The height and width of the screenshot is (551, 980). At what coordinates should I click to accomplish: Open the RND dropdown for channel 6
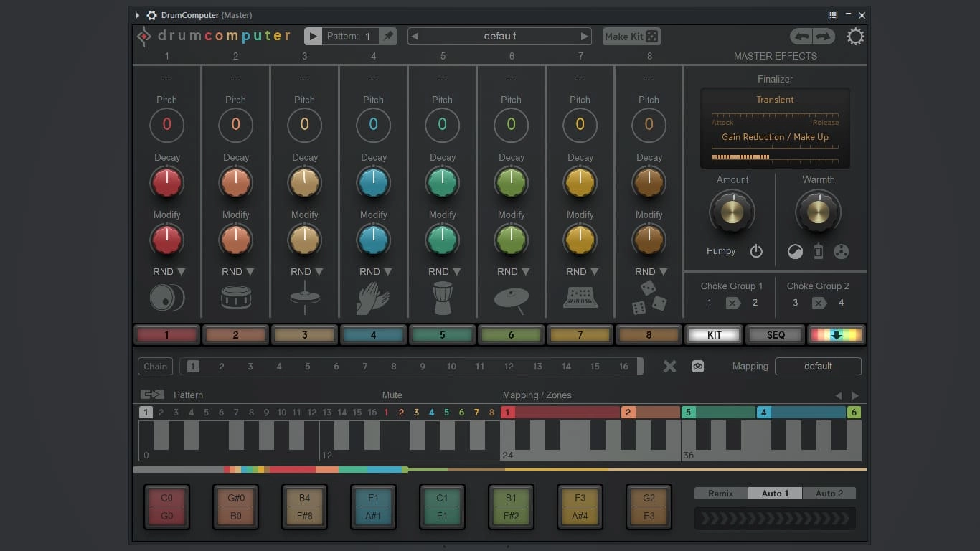(x=514, y=272)
